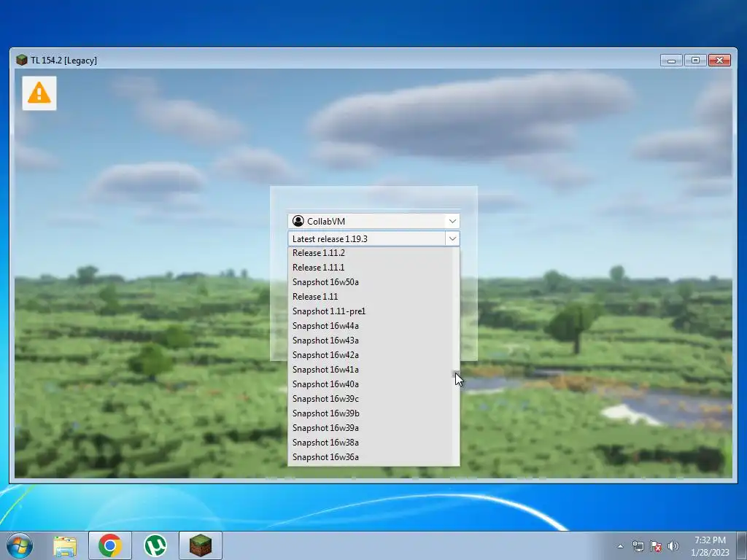
Task: Minimize the TL 154.2 Legacy window
Action: [x=671, y=61]
